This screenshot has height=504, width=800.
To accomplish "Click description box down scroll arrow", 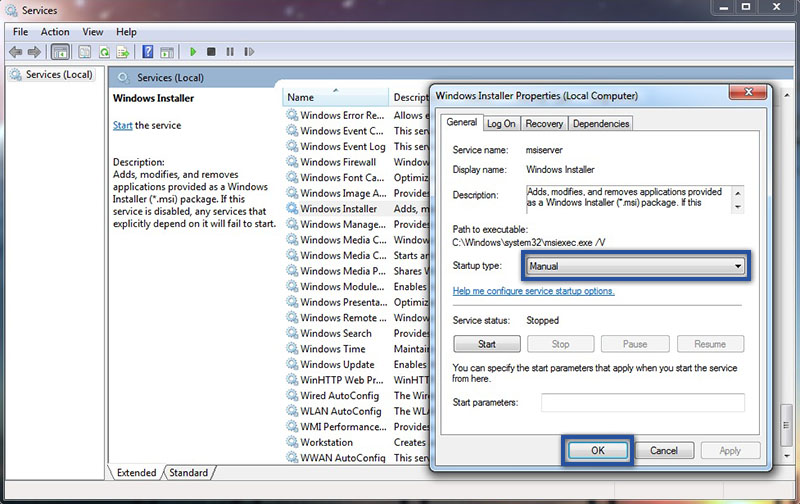I will point(737,207).
